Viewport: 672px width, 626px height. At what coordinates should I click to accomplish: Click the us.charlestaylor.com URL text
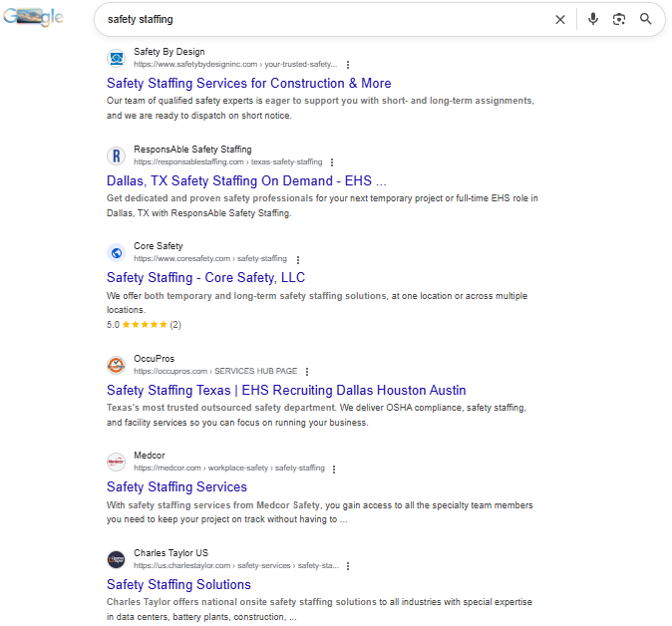(236, 565)
